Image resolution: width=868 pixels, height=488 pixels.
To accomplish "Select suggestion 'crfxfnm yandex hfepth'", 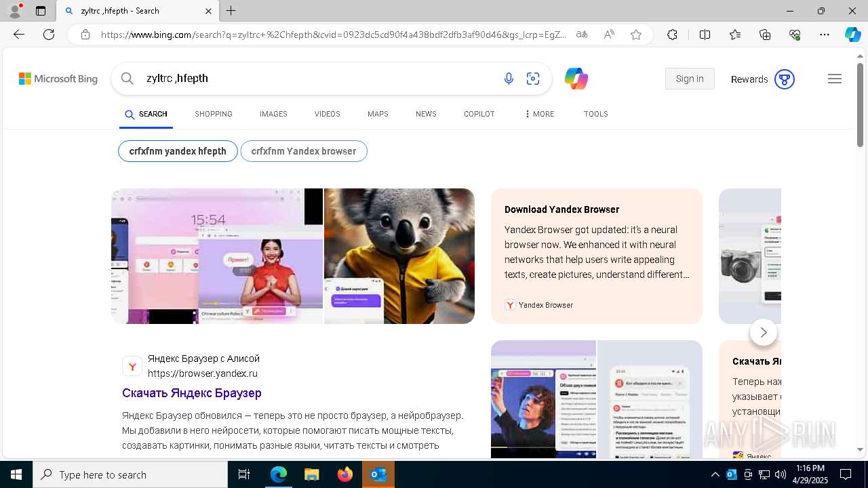I will [x=178, y=151].
